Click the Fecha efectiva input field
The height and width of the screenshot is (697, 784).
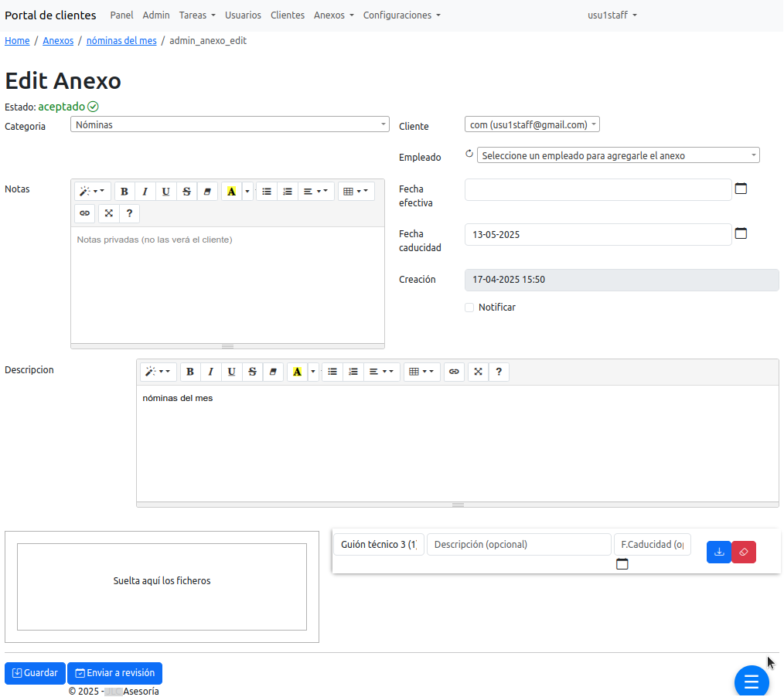click(598, 190)
